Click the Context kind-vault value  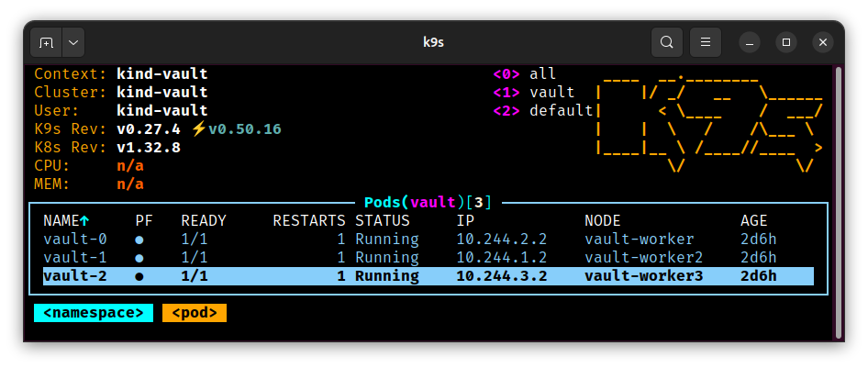tap(162, 74)
